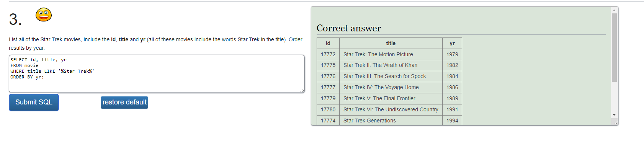The width and height of the screenshot is (644, 145).
Task: Click the Star Trek IV: The Voyage Home cell
Action: coord(391,88)
